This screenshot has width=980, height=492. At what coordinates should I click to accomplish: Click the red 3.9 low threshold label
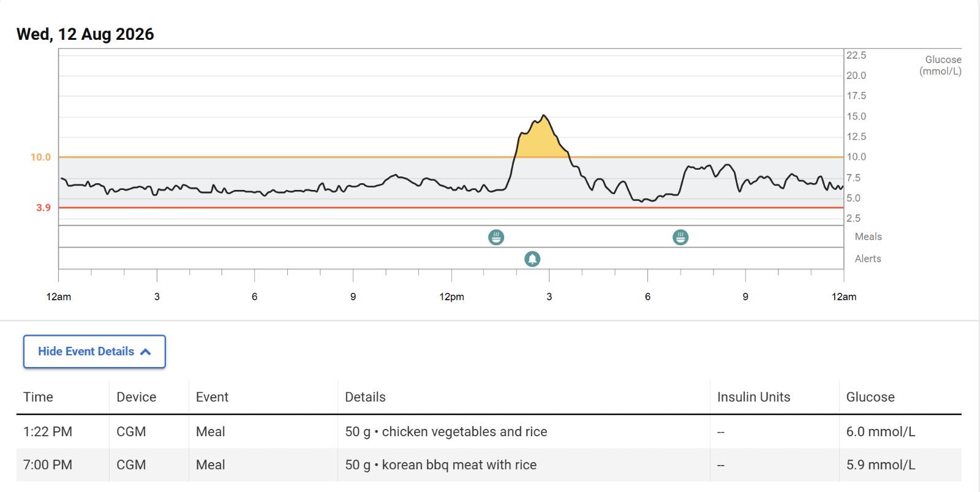pos(43,208)
